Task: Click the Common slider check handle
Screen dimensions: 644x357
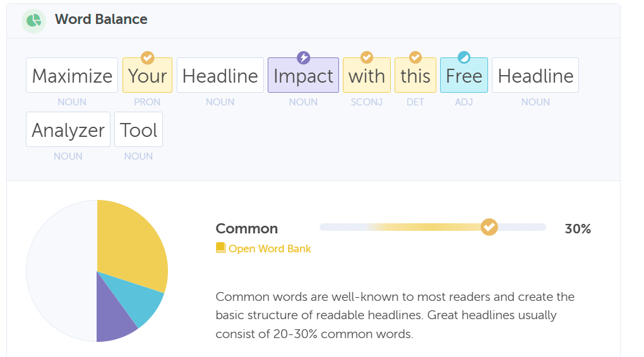Action: [489, 227]
